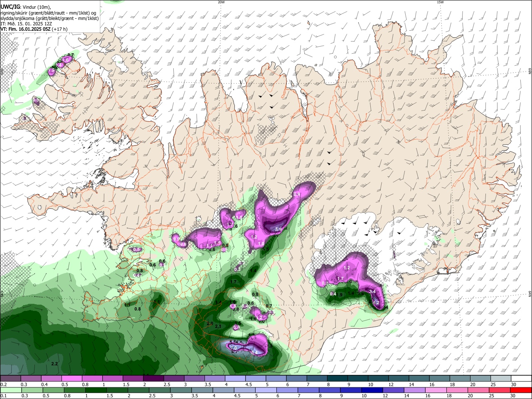The width and height of the screenshot is (532, 399).
Task: Select the 2.0 precipitation value in south lowlands
Action: pos(210,323)
